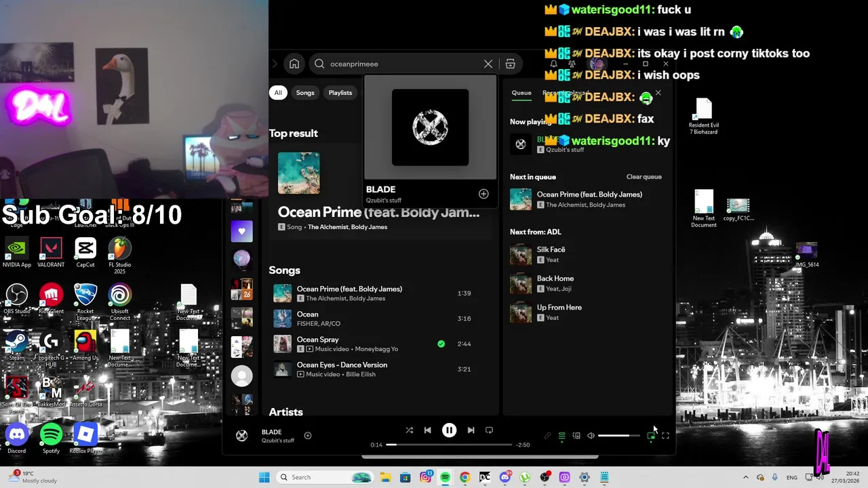Open Google Chrome on the taskbar

coord(465,477)
